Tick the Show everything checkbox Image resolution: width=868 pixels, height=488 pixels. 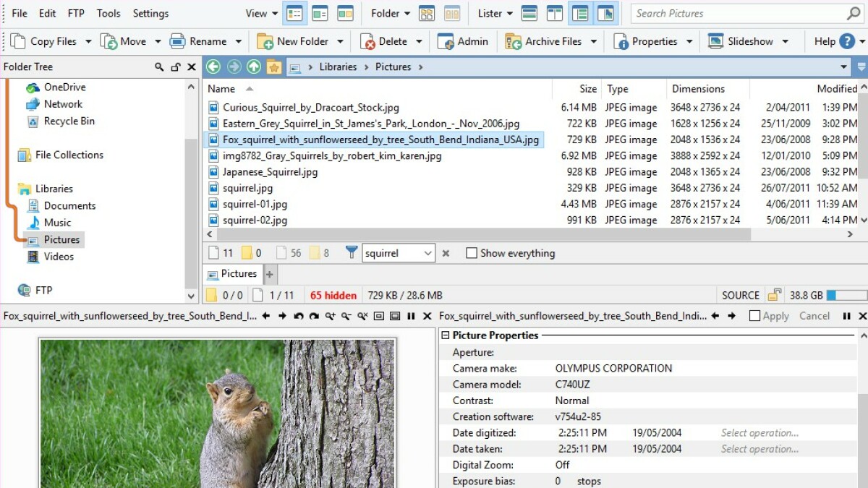pos(472,253)
